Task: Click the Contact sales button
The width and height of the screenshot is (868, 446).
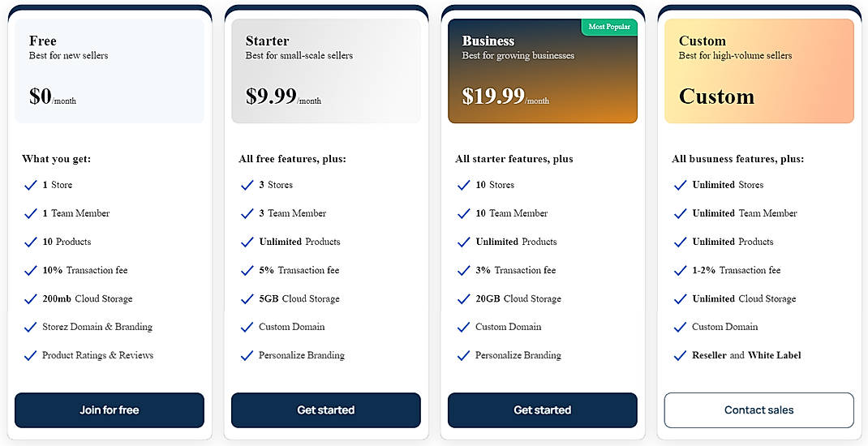Action: point(758,410)
